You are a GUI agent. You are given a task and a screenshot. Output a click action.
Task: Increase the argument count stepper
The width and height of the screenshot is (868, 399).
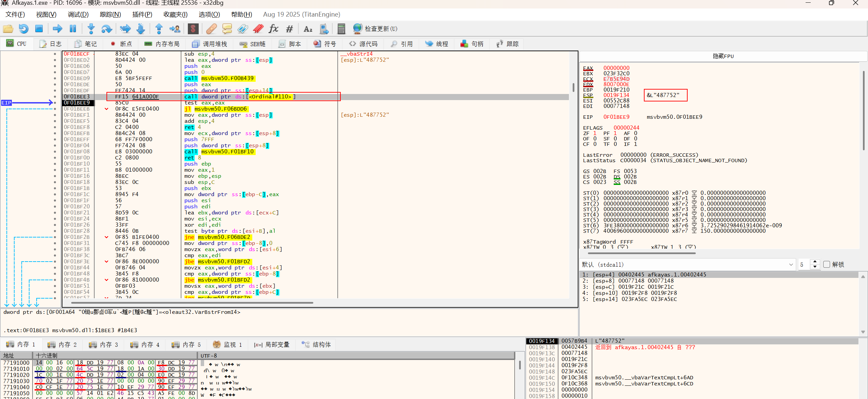click(x=815, y=262)
